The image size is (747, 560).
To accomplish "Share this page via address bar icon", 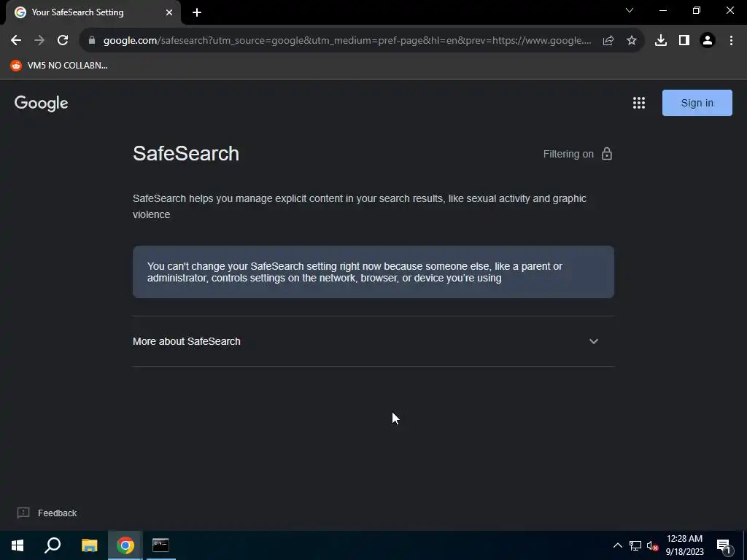I will [x=608, y=41].
